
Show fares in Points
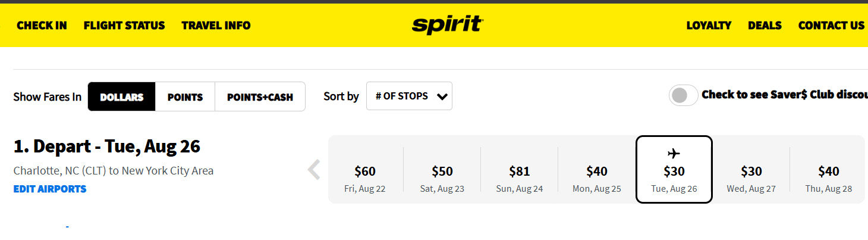pos(185,96)
